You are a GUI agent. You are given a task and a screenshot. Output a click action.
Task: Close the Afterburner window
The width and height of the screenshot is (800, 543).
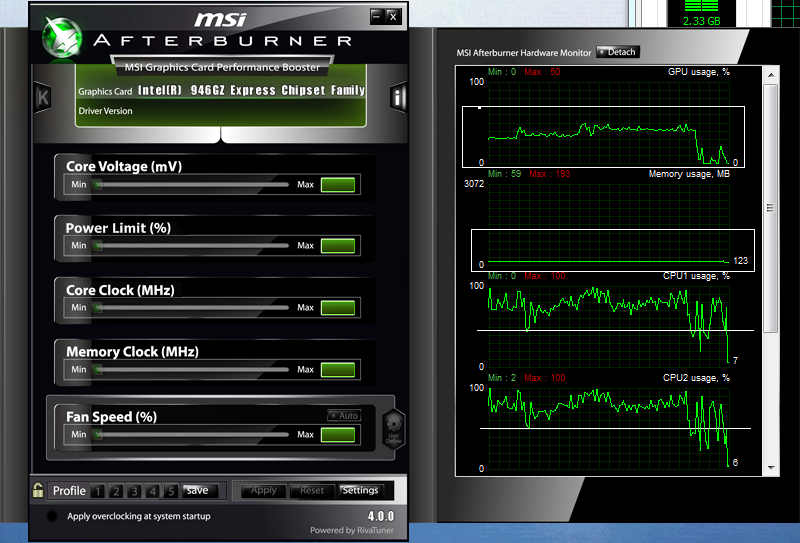click(x=393, y=16)
